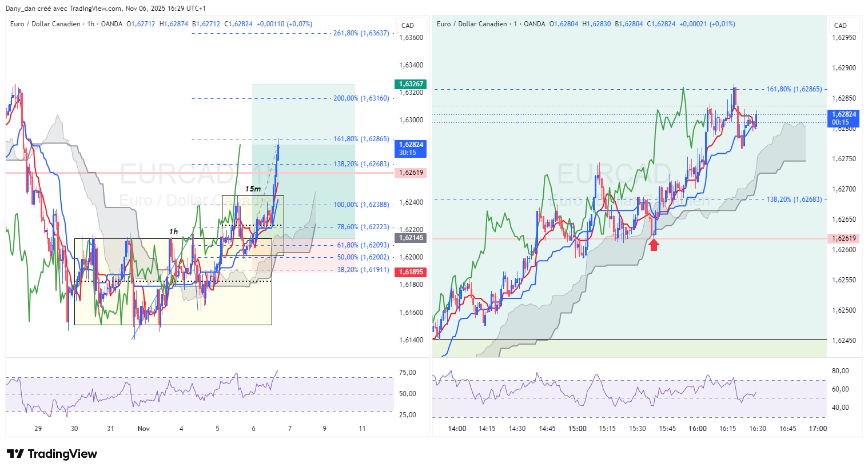Click the 1,63000 price axis label
Screen dimensions: 868x471
tap(411, 120)
